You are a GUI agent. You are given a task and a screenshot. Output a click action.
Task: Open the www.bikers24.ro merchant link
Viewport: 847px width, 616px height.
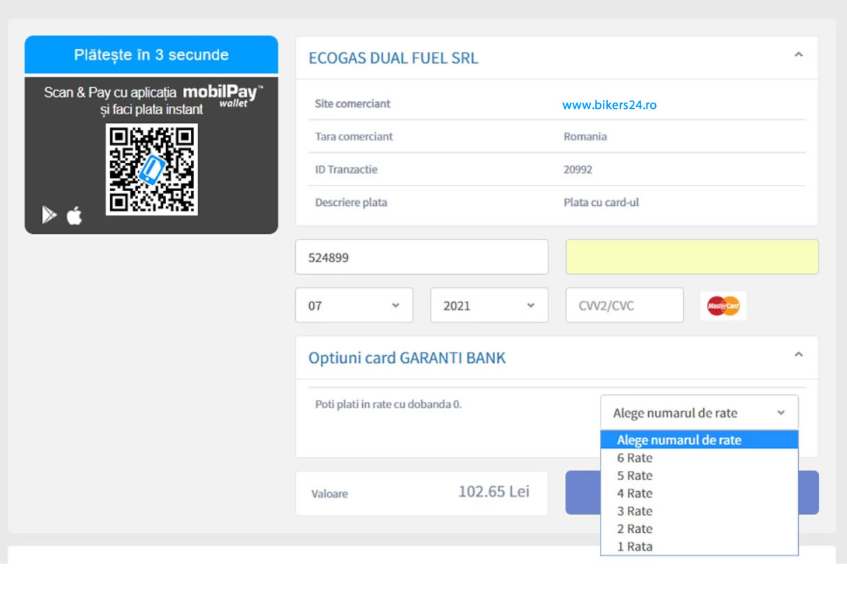point(609,105)
